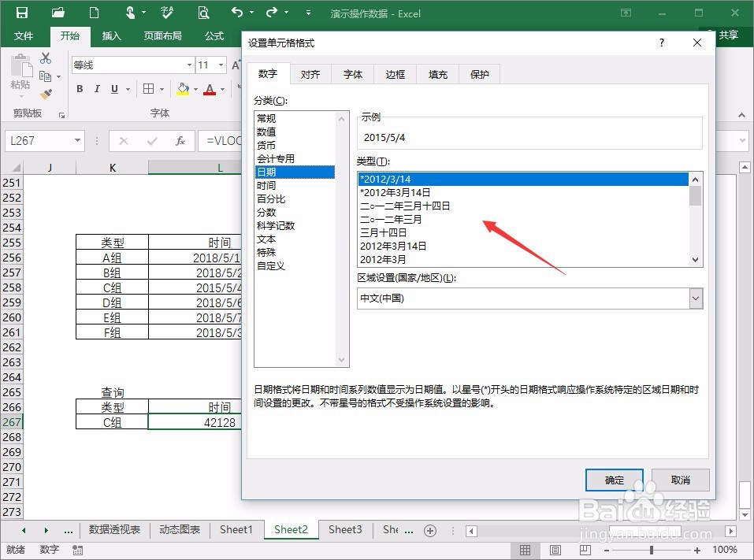Open the 区域设置 country dropdown
The height and width of the screenshot is (560, 754).
695,298
